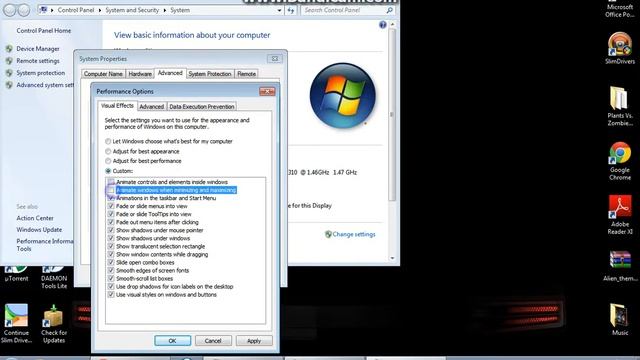Click the shield icon next to System protection
This screenshot has width=640, height=360.
9,73
